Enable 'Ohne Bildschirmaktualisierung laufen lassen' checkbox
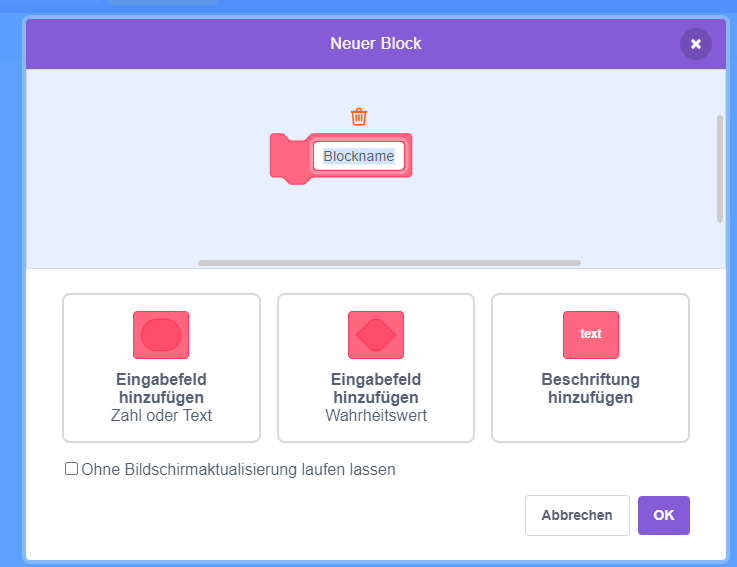737x567 pixels. 71,469
